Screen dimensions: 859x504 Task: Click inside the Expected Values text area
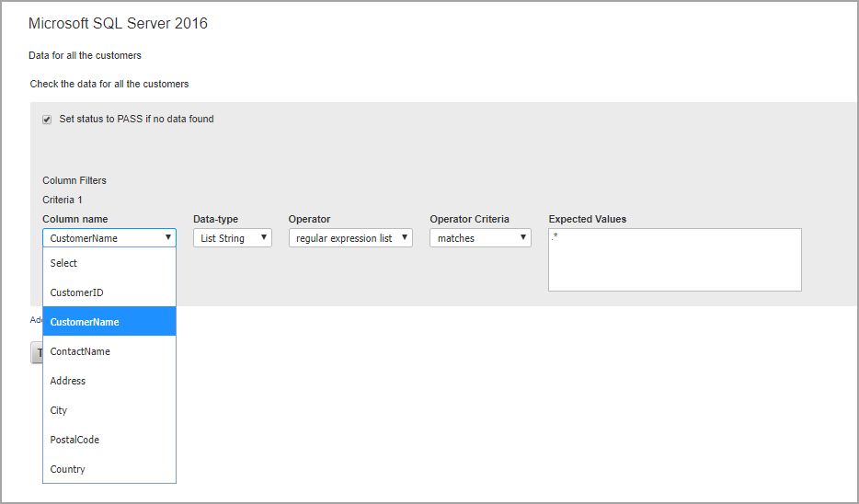[674, 260]
